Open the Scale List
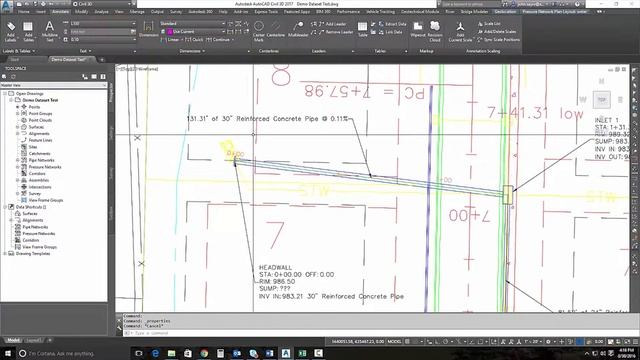 [489, 24]
